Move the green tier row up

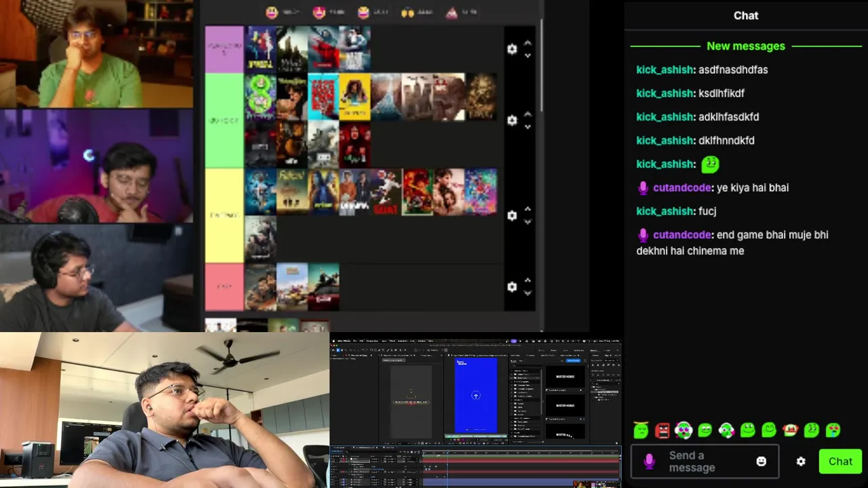click(x=528, y=114)
